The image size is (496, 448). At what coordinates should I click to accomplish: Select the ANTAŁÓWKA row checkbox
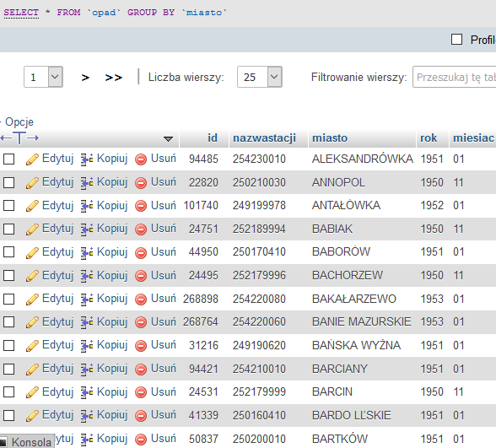(8, 205)
